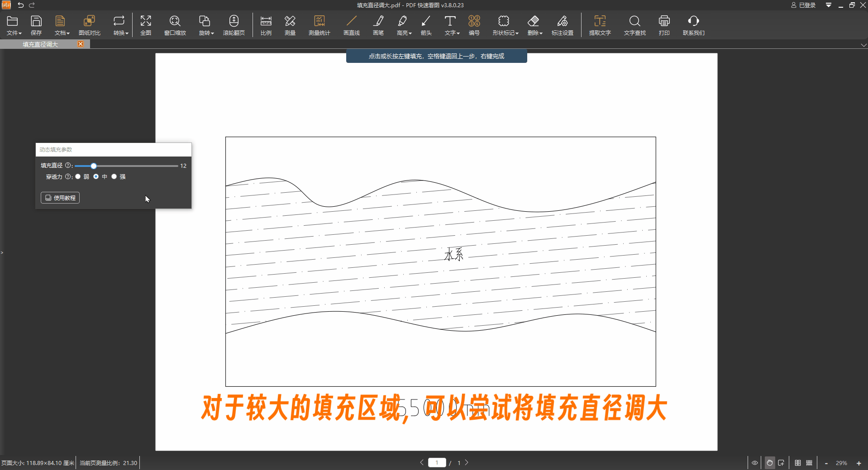This screenshot has height=470, width=868.
Task: Click the Save (保存) icon
Action: 36,25
